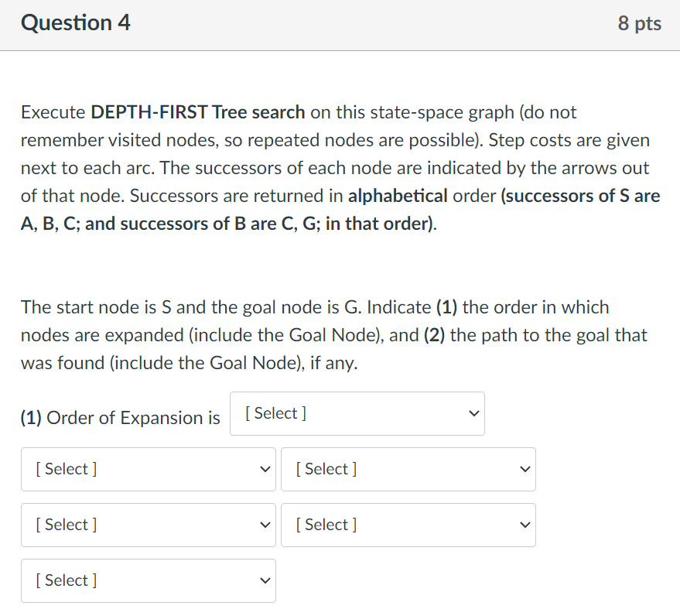Click the (1) Order of Expansion label
The width and height of the screenshot is (680, 616).
pyautogui.click(x=119, y=417)
